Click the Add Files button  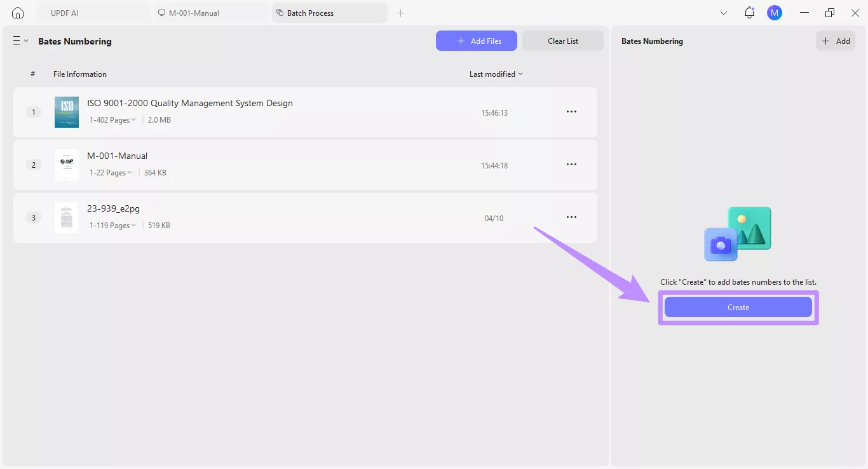[x=476, y=41]
